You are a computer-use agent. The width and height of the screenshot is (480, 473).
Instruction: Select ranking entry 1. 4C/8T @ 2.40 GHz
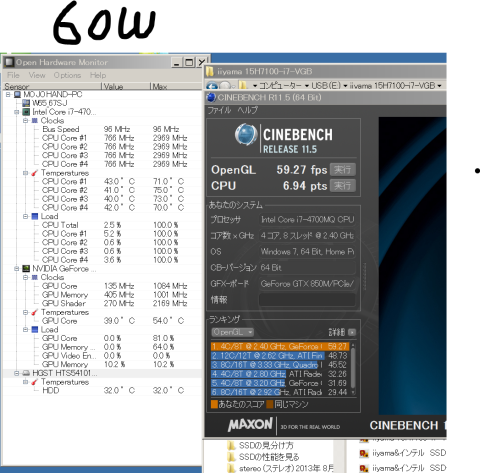click(280, 347)
